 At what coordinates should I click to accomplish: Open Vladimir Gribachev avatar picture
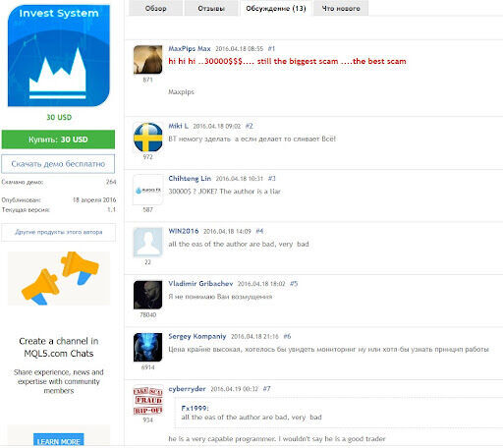click(147, 295)
